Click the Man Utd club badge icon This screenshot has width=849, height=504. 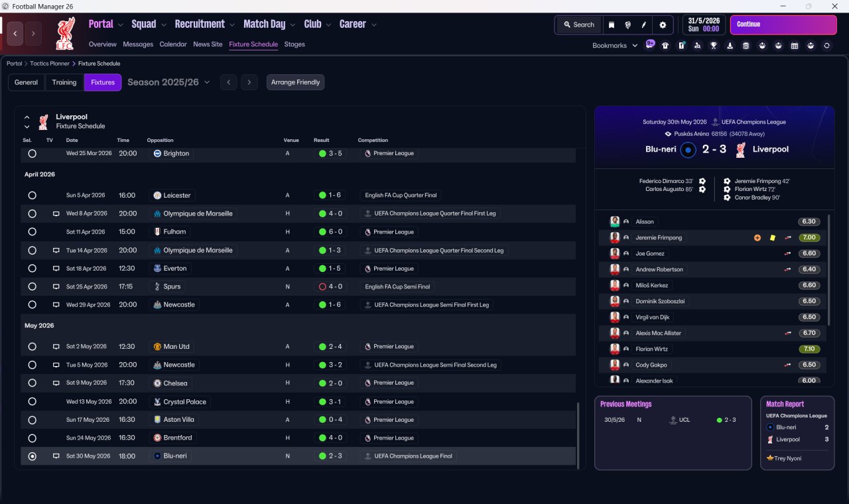(x=157, y=347)
